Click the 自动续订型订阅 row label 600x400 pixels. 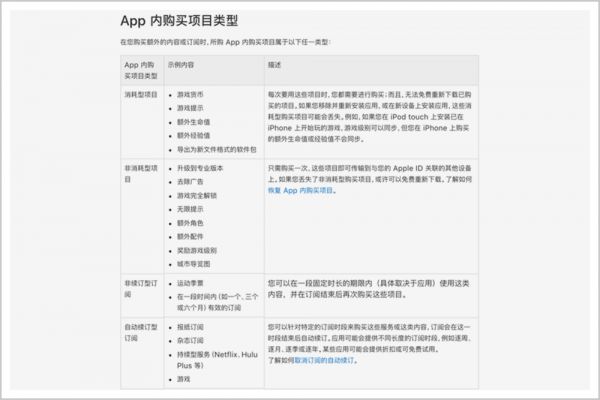point(140,331)
